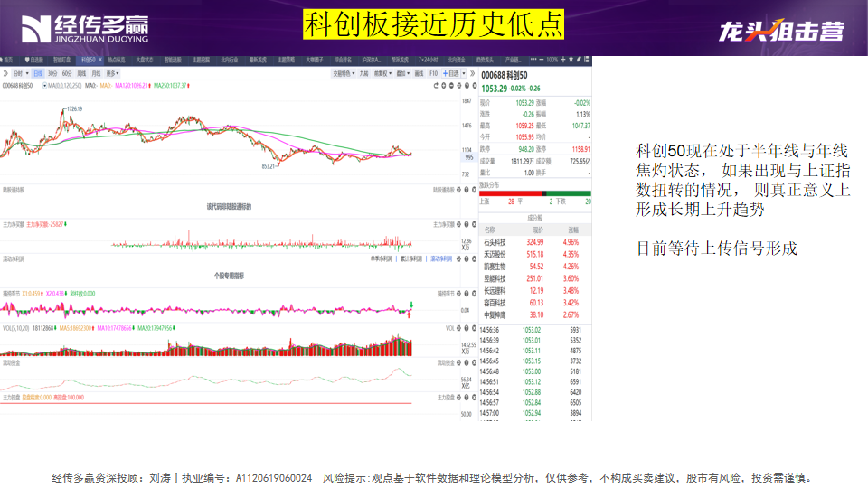Open settings gear of VOL panel
This screenshot has width=868, height=488.
459,328
